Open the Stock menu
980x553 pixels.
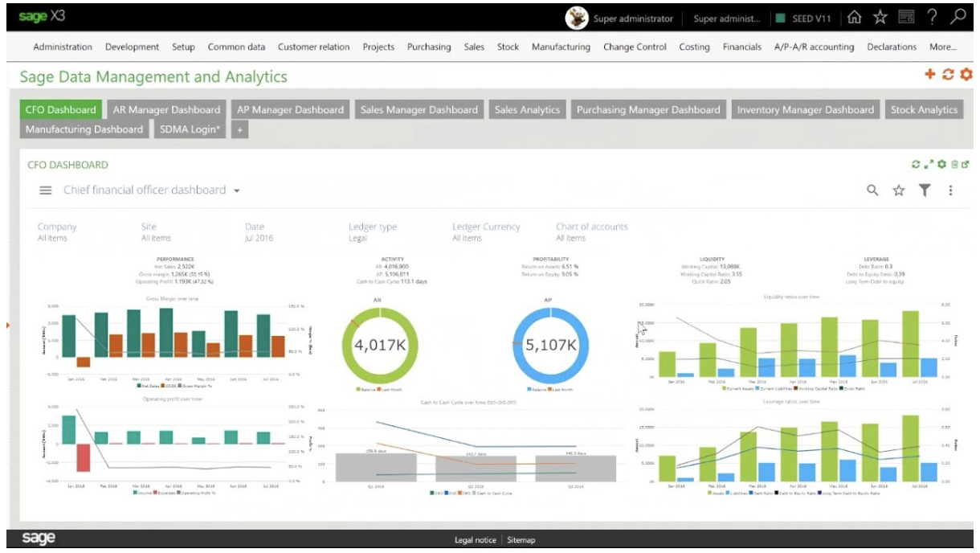tap(508, 47)
